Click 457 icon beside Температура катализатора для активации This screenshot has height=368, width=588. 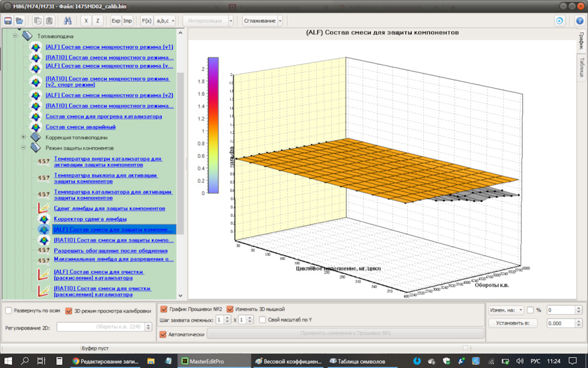(x=43, y=194)
